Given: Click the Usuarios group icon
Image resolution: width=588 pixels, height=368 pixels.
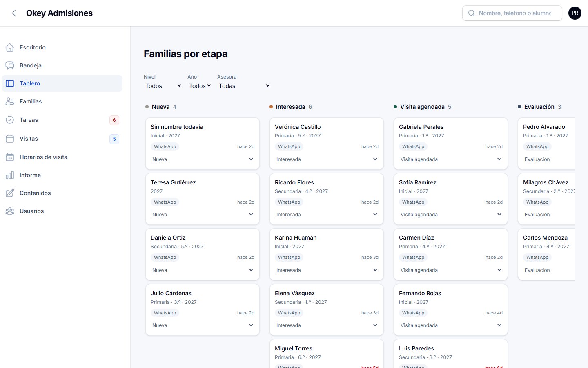Looking at the screenshot, I should tap(10, 211).
